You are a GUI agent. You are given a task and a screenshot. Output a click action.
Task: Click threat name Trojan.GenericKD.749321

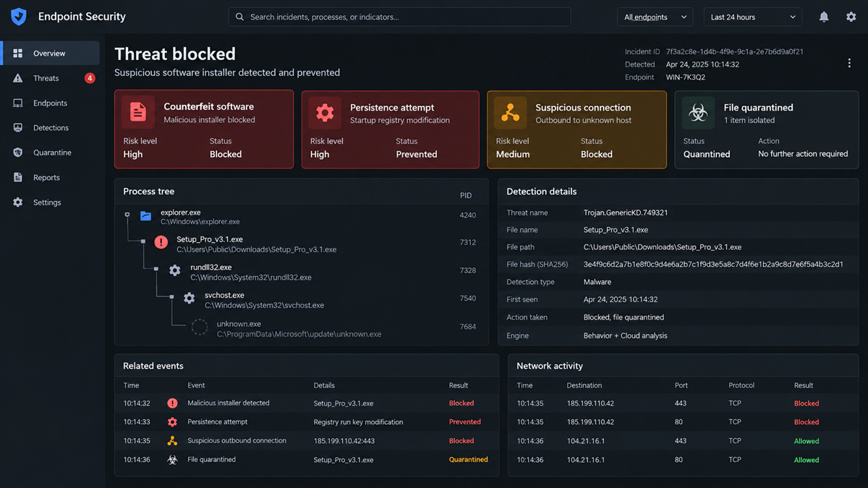tap(626, 213)
